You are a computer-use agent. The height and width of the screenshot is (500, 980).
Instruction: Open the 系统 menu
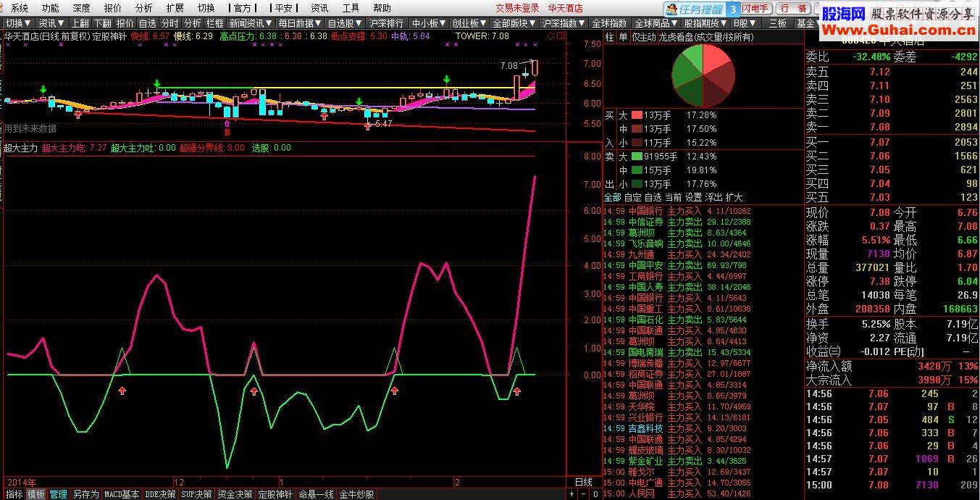click(x=20, y=8)
